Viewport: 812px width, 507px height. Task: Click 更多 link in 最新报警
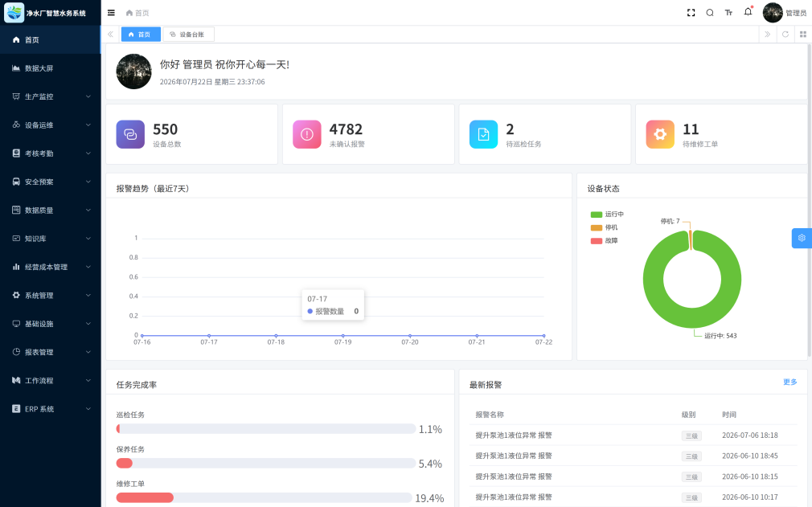[789, 382]
